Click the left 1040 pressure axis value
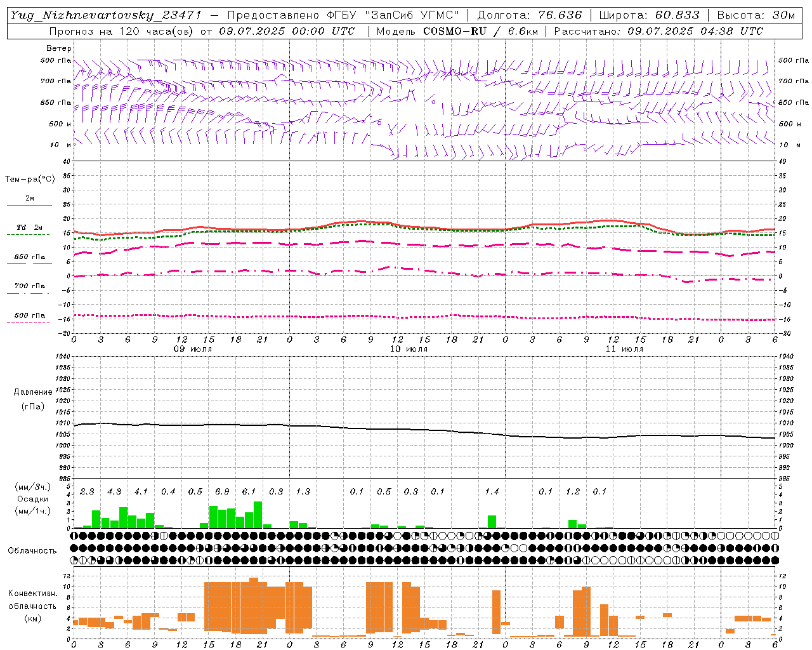The image size is (812, 650). pyautogui.click(x=63, y=356)
